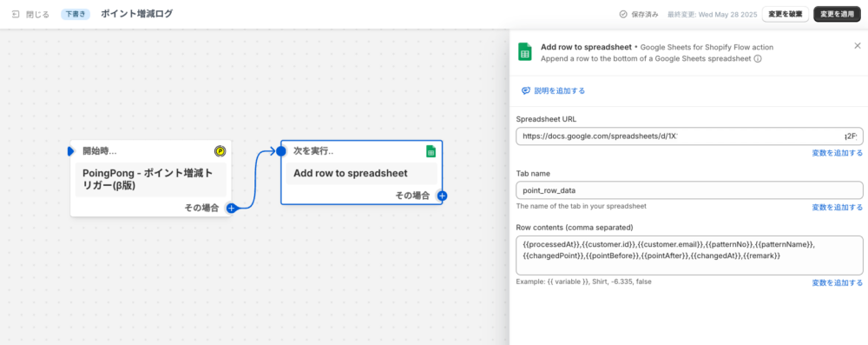Click the ポイント増減ログ workflow title

[x=136, y=14]
